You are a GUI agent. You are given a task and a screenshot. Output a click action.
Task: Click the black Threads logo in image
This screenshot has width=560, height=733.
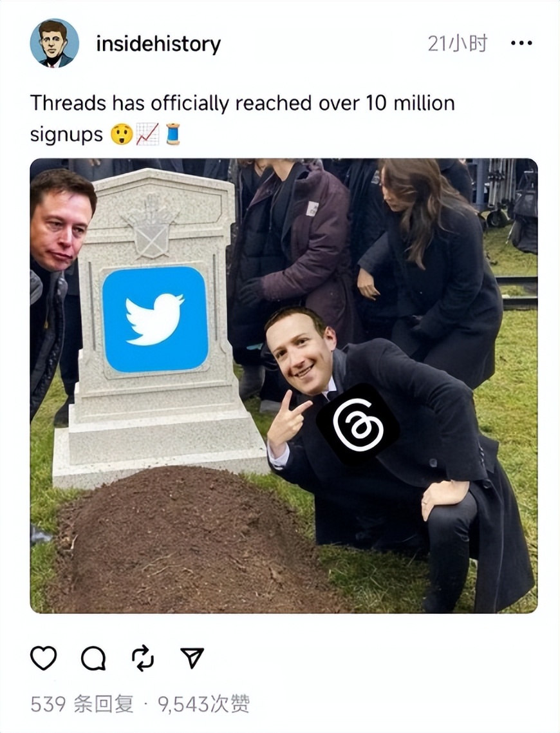[x=358, y=425]
